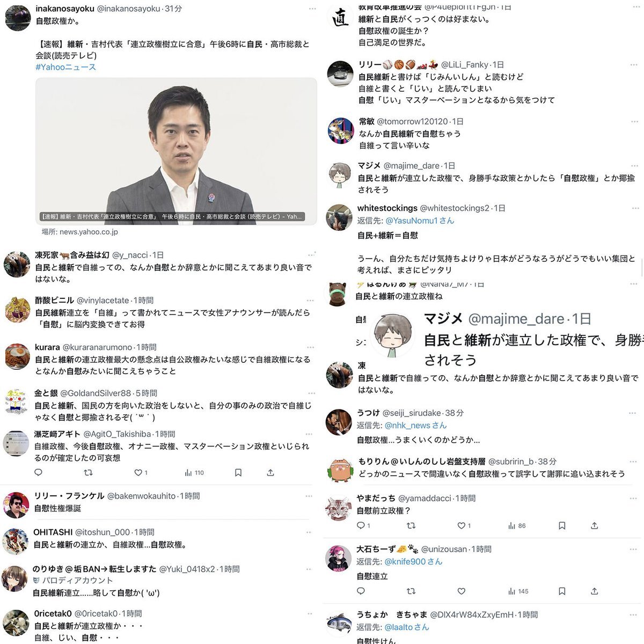Open more menu on 酢酸ビニル's tweet
Image resolution: width=644 pixels, height=644 pixels.
click(310, 301)
